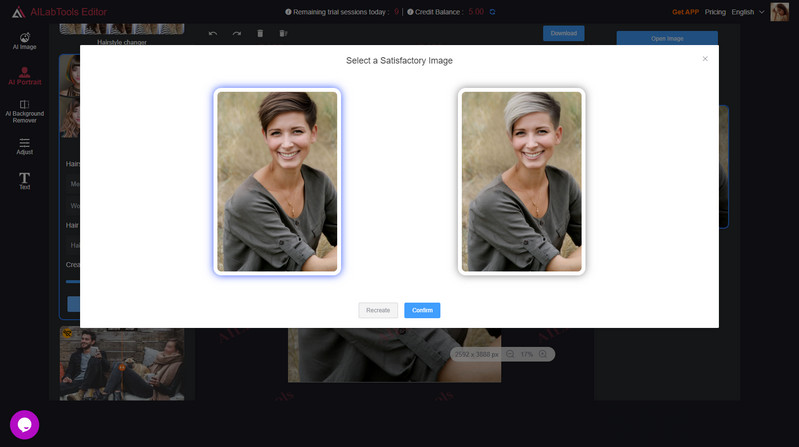This screenshot has width=799, height=447.
Task: Open the English language dropdown
Action: tap(748, 12)
